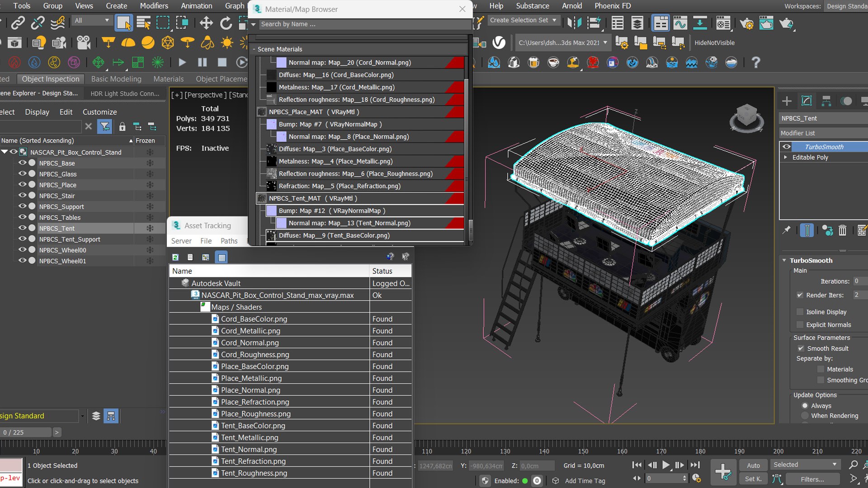Play the animation in the timeline controls

[665, 465]
